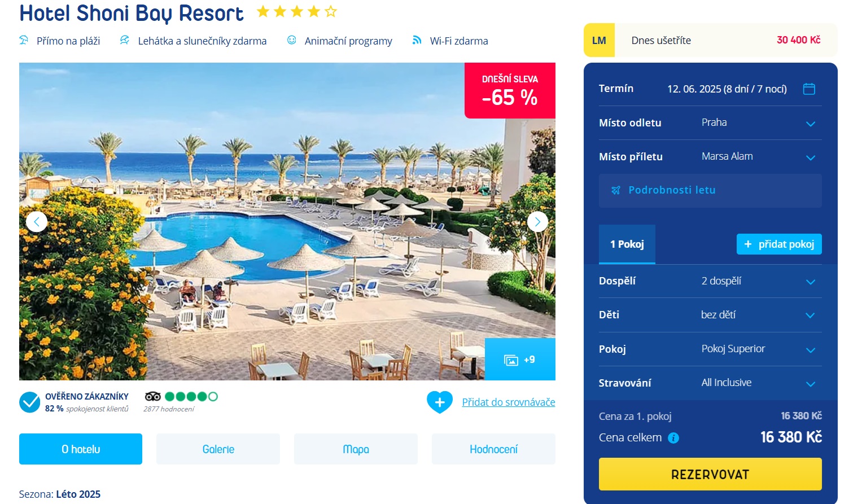
Task: Click the Wi-Fi zdarma icon
Action: [417, 40]
